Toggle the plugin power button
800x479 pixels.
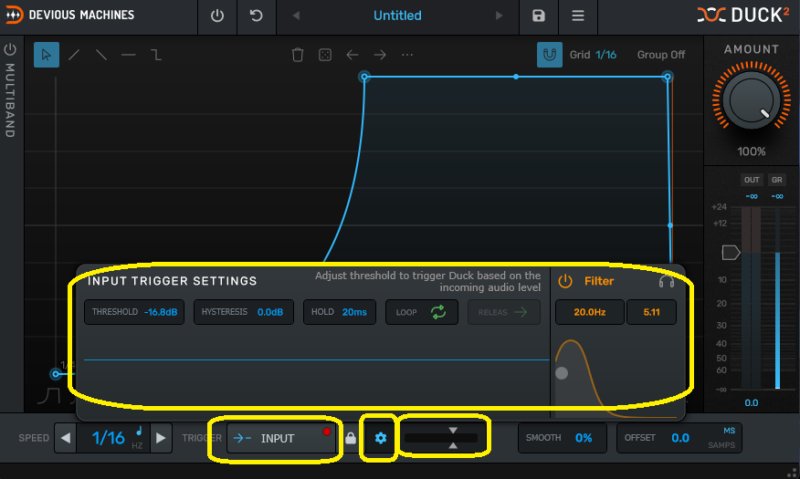click(x=218, y=16)
